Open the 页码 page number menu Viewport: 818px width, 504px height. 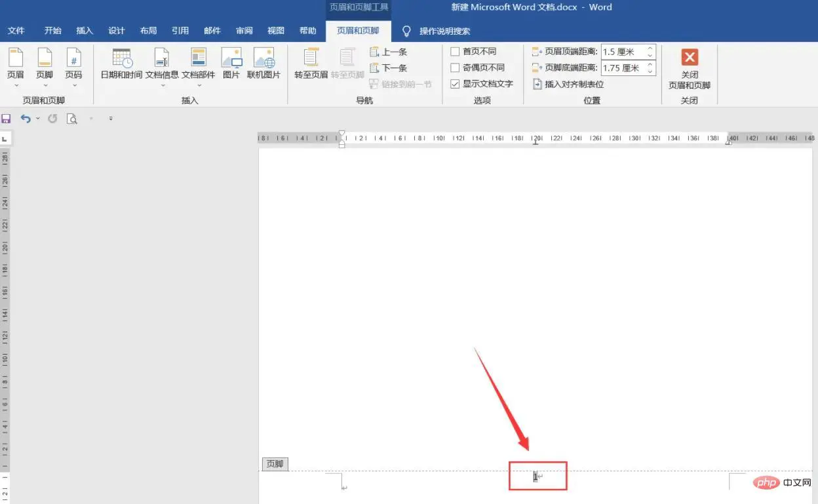click(73, 68)
